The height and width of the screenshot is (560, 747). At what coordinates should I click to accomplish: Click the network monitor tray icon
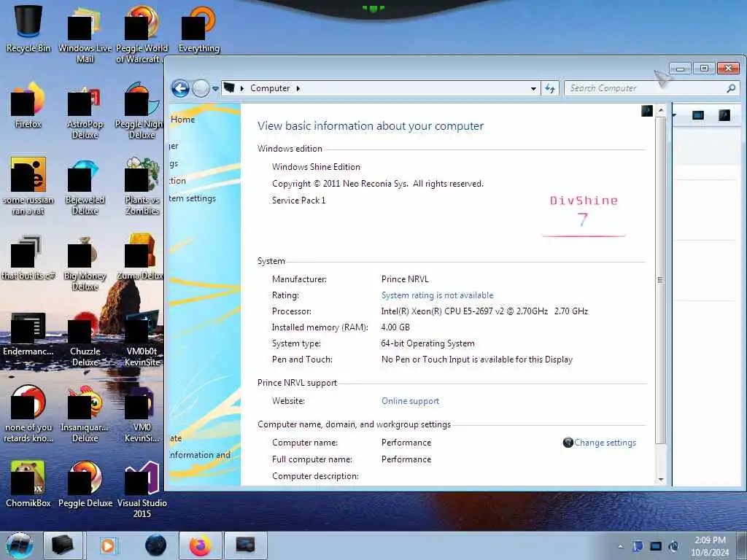(x=656, y=546)
